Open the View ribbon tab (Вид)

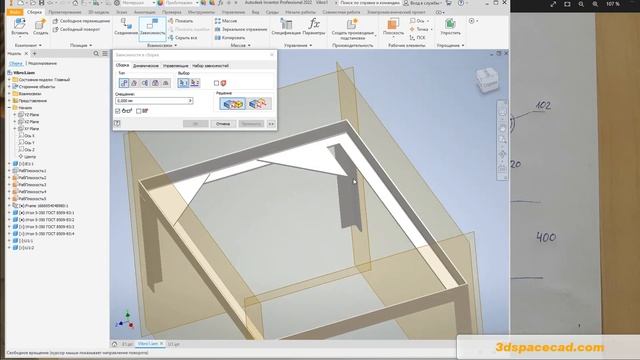pos(255,12)
